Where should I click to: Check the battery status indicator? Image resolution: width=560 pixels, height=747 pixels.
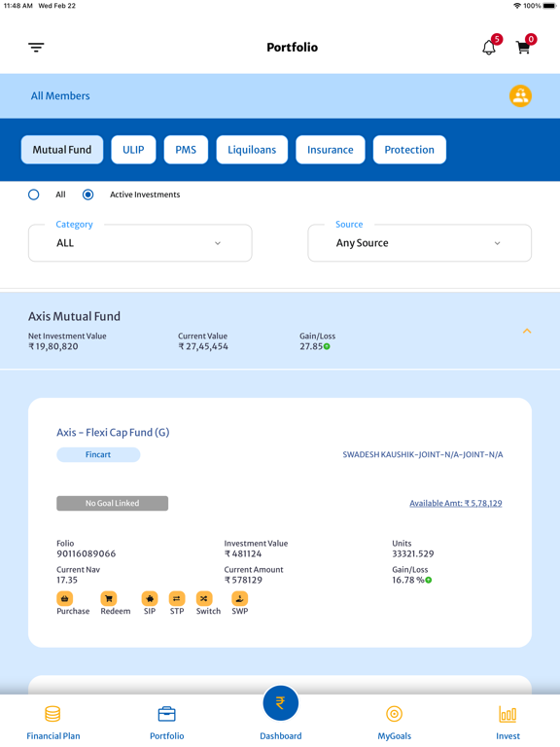coord(549,6)
